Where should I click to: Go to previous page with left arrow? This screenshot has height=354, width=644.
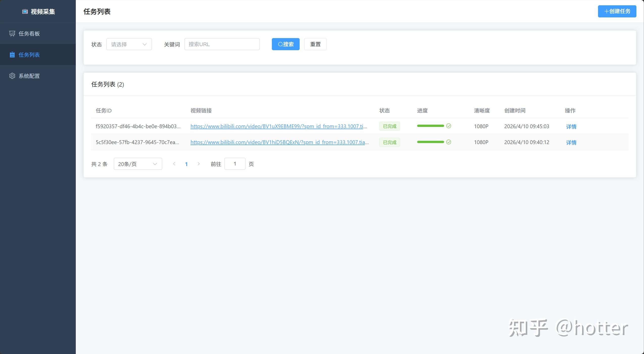click(x=174, y=164)
